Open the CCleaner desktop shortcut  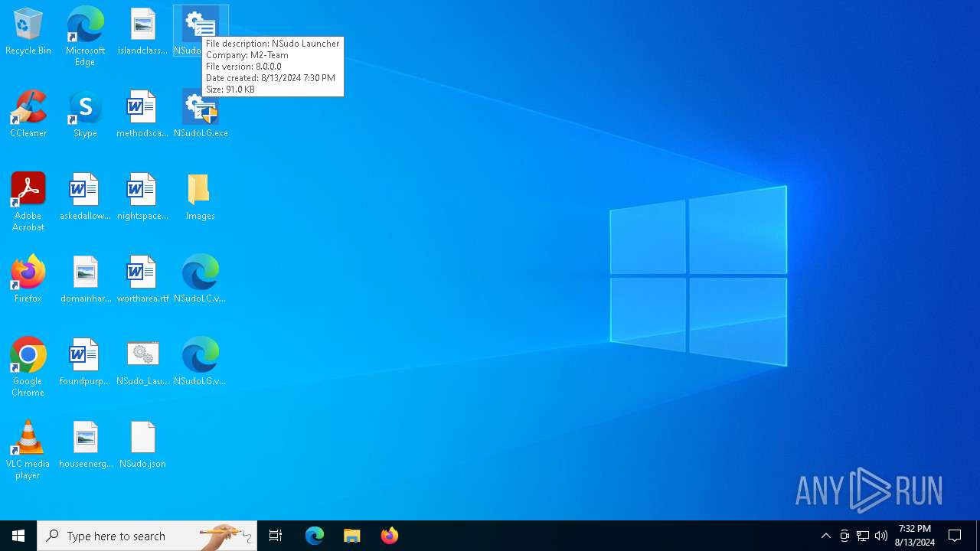pos(28,114)
